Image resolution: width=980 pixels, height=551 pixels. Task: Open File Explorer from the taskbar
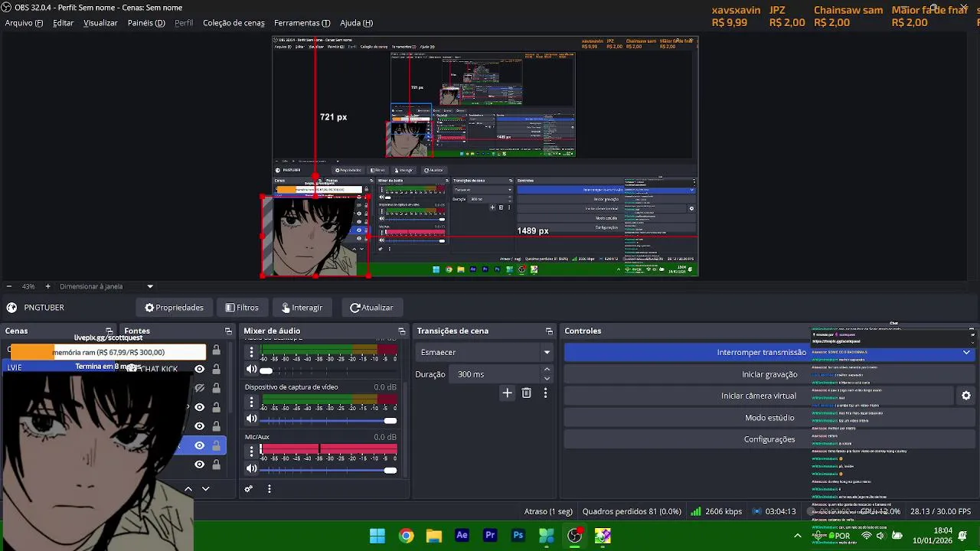click(x=434, y=536)
